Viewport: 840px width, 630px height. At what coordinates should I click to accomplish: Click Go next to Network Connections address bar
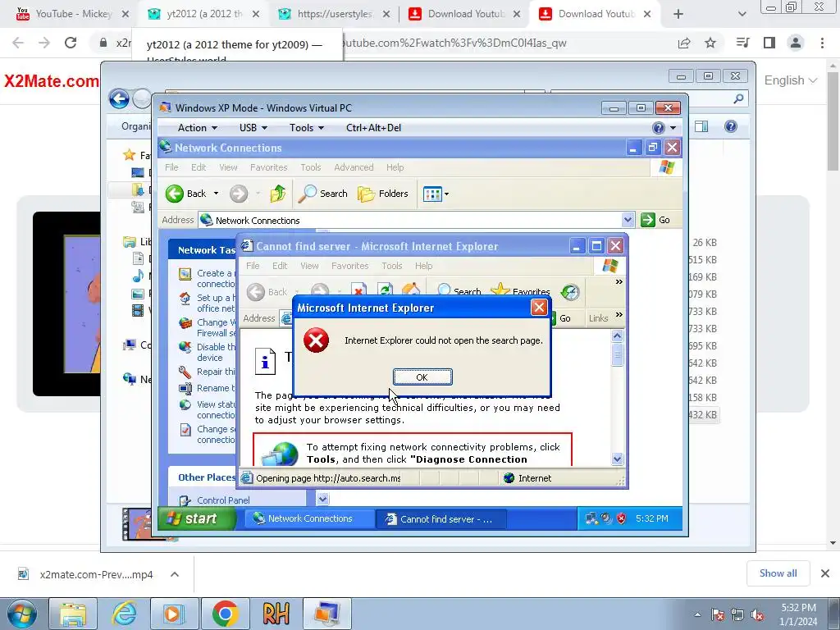point(655,220)
